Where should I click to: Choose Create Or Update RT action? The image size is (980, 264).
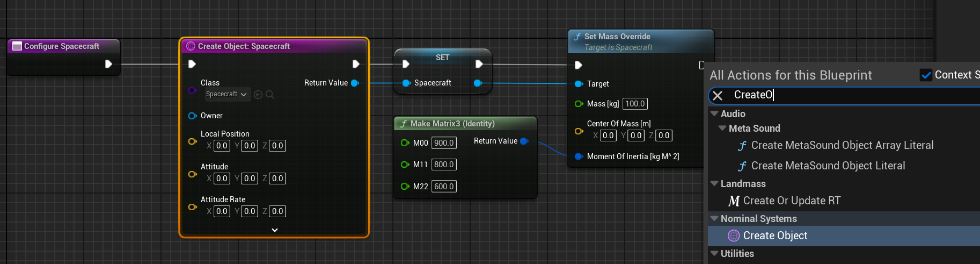pyautogui.click(x=792, y=201)
